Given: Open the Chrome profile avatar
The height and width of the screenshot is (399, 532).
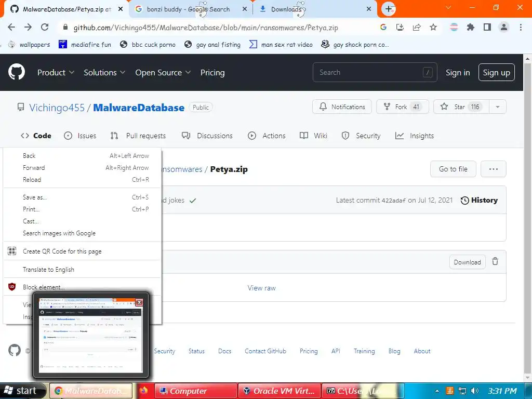Looking at the screenshot, I should 504,27.
